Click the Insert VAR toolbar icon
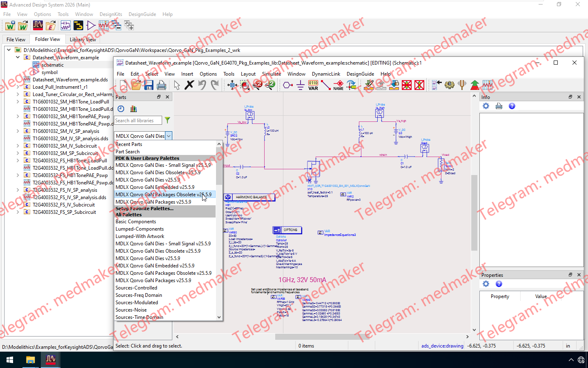The width and height of the screenshot is (588, 368). point(313,85)
